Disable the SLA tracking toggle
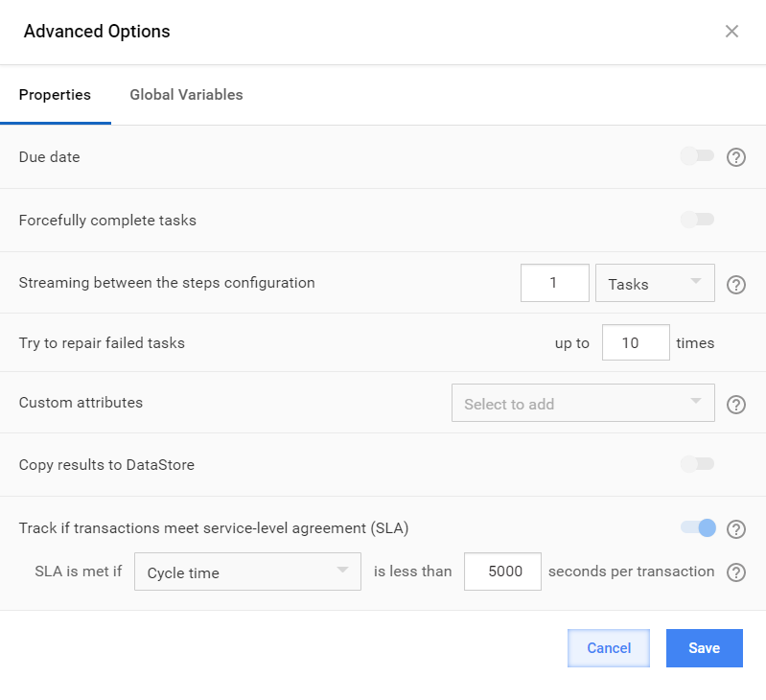The width and height of the screenshot is (766, 700). [698, 527]
